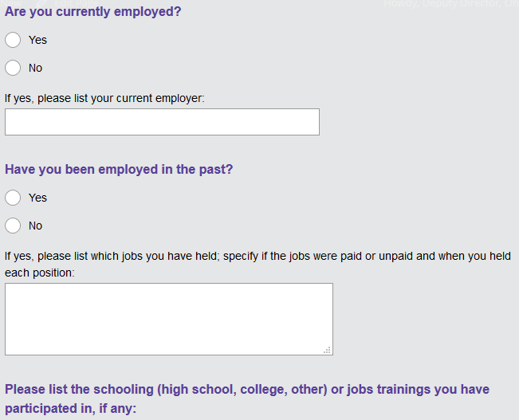
Task: Click "If yes, please list your current employer" label
Action: click(x=104, y=99)
